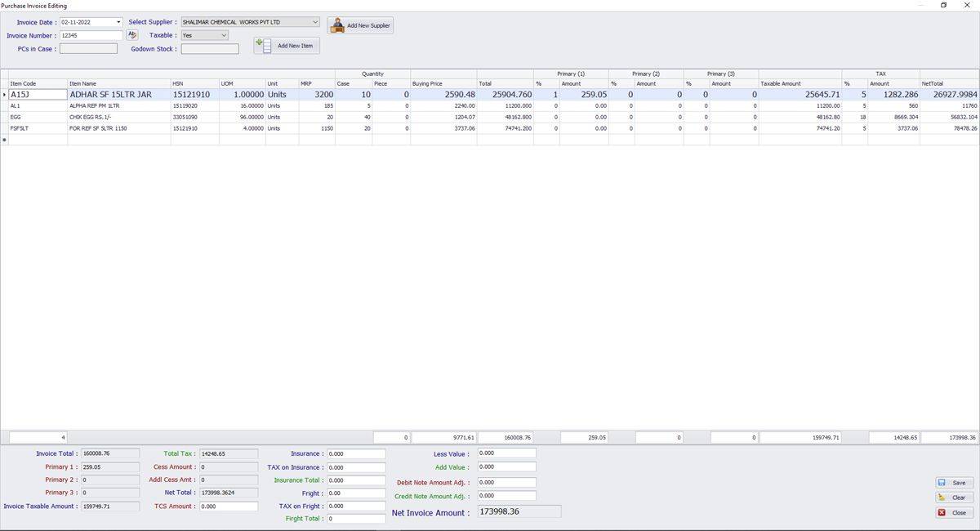Click the spell-check icon beside Invoice Number

[132, 35]
